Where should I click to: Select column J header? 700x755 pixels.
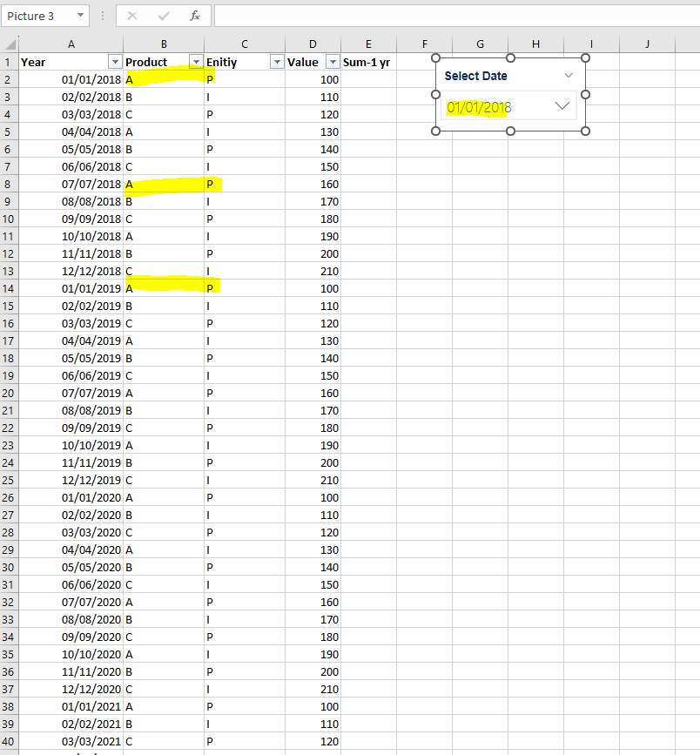tap(648, 44)
